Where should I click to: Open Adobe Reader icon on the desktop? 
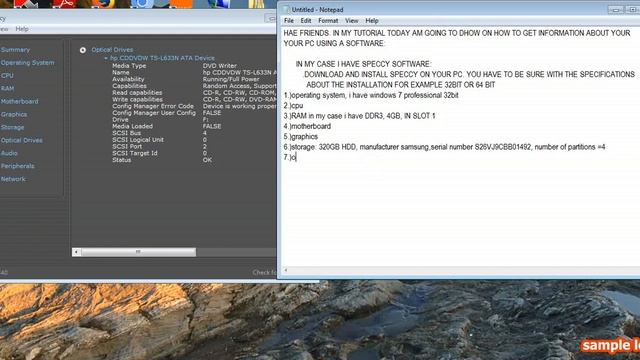[x=64, y=4]
